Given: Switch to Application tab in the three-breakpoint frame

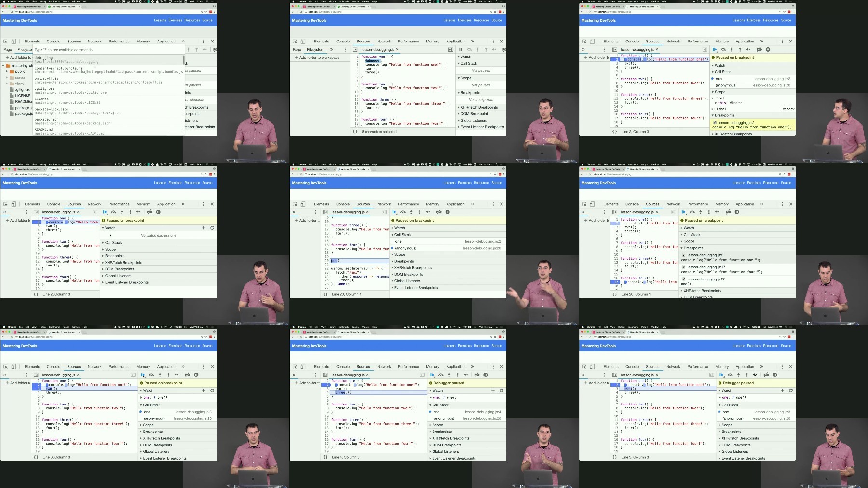Looking at the screenshot, I should [x=745, y=204].
